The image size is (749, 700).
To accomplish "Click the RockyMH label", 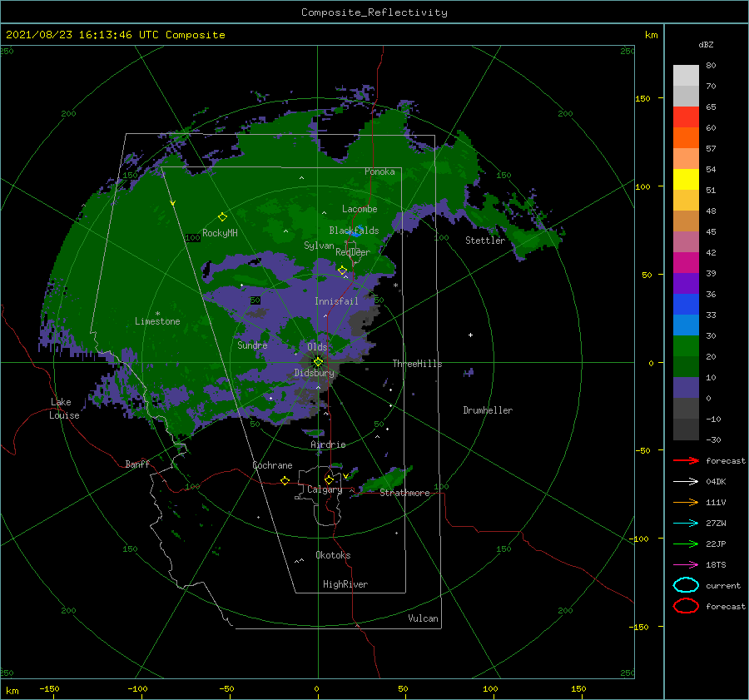I will coord(220,233).
